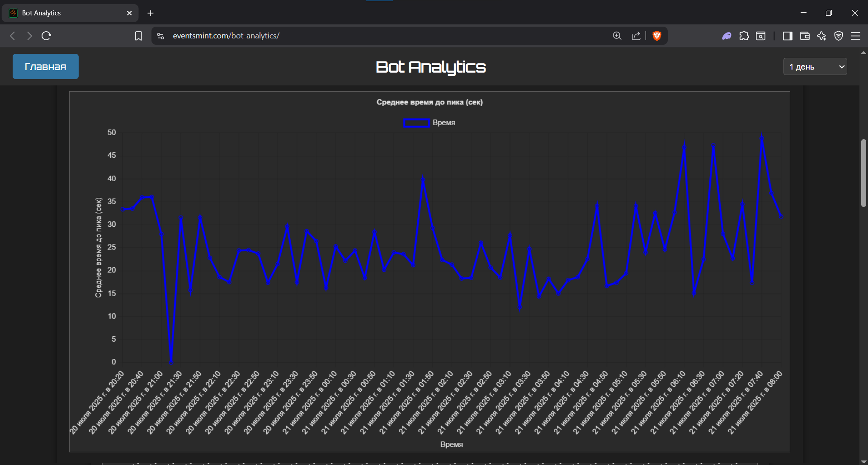The height and width of the screenshot is (465, 868).
Task: Open the zoom magnifier icon in address bar
Action: tap(617, 36)
